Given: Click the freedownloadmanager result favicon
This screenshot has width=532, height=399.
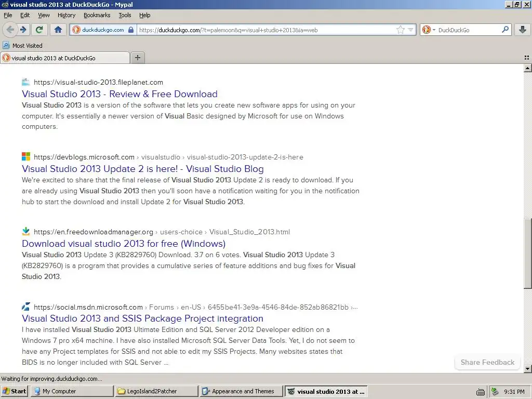Looking at the screenshot, I should 26,231.
